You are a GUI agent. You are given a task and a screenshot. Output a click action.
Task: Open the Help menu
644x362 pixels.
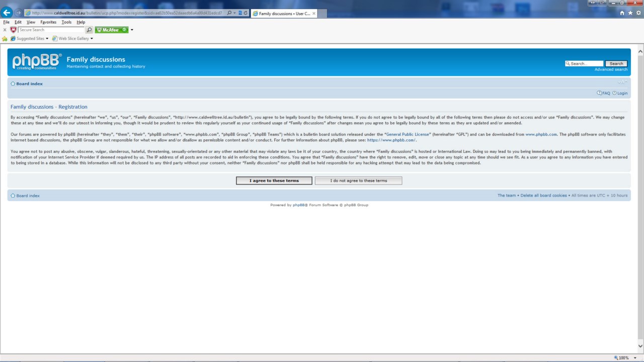80,22
